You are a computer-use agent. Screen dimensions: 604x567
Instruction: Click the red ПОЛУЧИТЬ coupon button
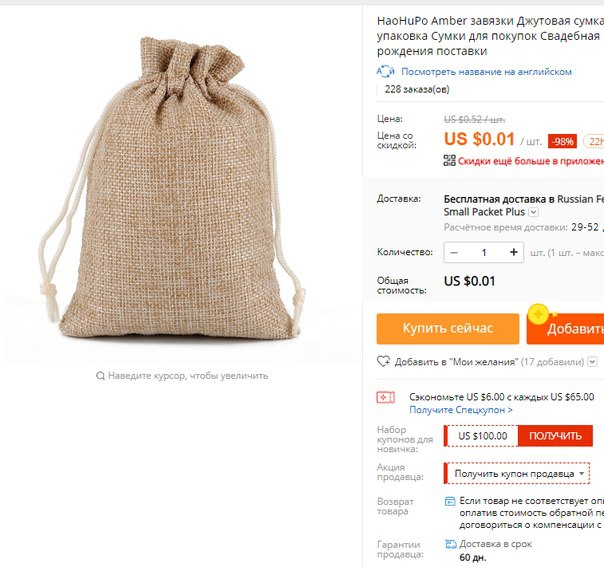[x=555, y=436]
